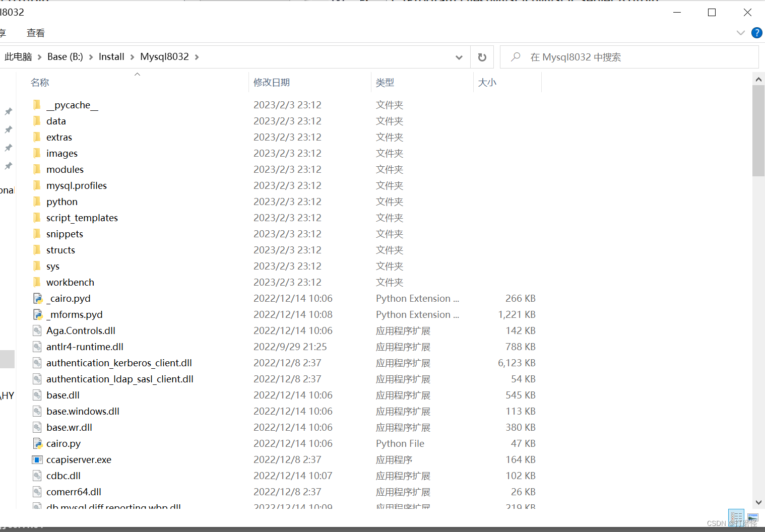
Task: Expand the chevron after Base (B:) in path
Action: point(91,57)
